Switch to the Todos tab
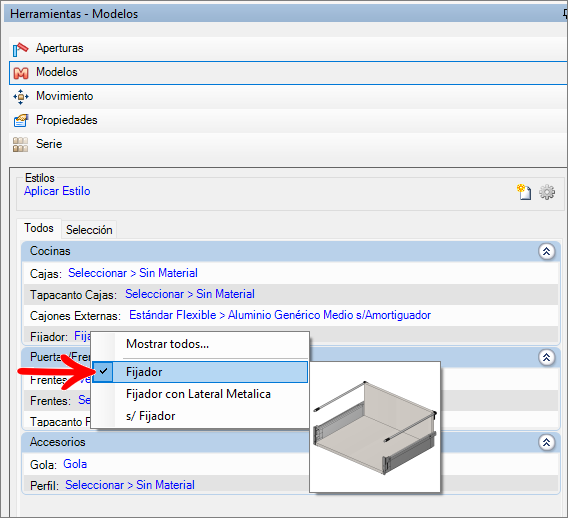The height and width of the screenshot is (518, 568). click(39, 228)
